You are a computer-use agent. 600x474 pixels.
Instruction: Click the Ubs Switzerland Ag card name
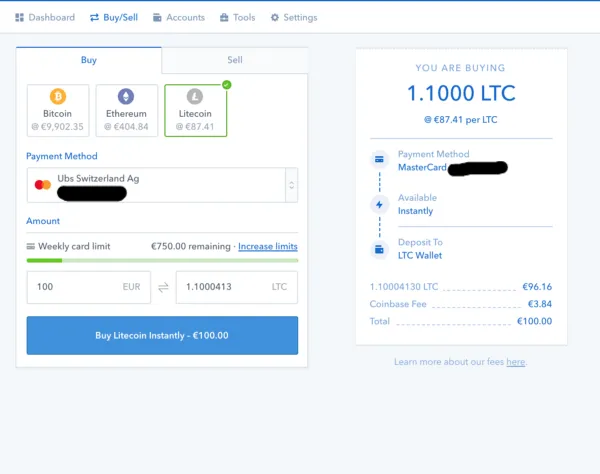[x=98, y=179]
